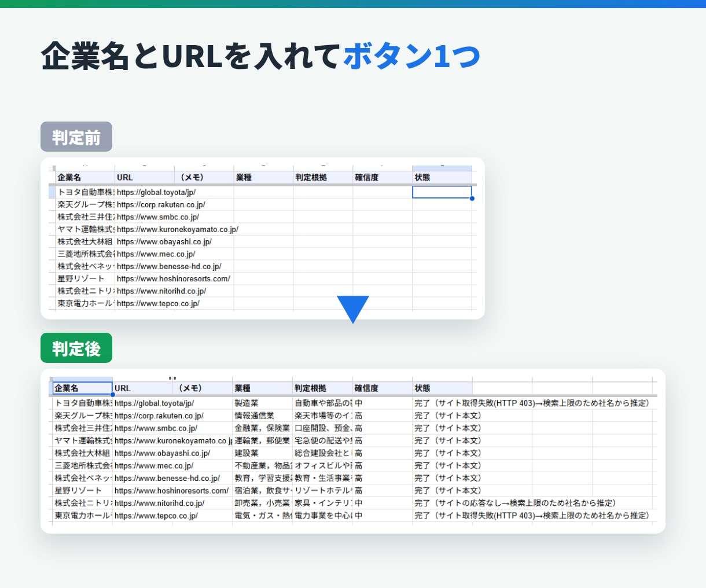Image resolution: width=706 pixels, height=588 pixels.
Task: Click the 業種 header in the 判定前 sheet
Action: pyautogui.click(x=264, y=177)
